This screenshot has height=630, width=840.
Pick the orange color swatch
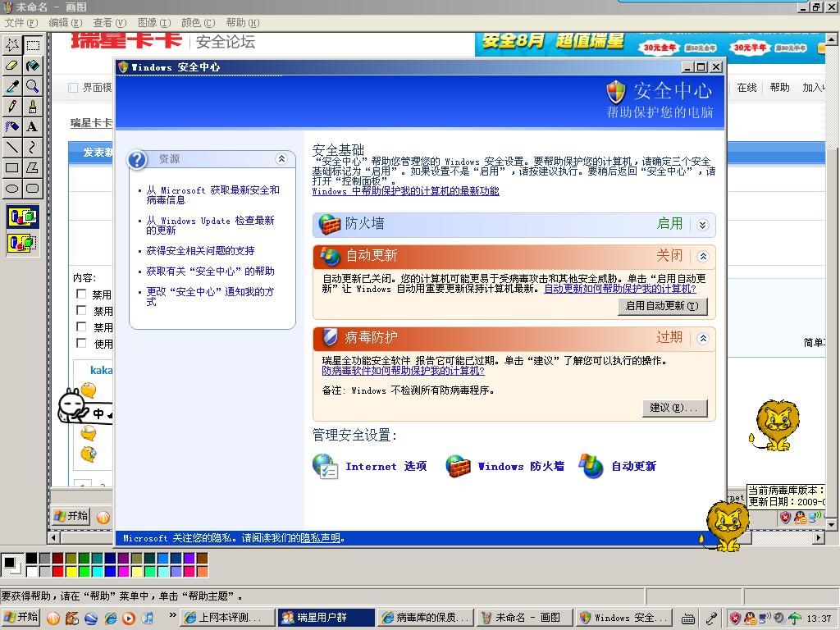click(x=202, y=572)
